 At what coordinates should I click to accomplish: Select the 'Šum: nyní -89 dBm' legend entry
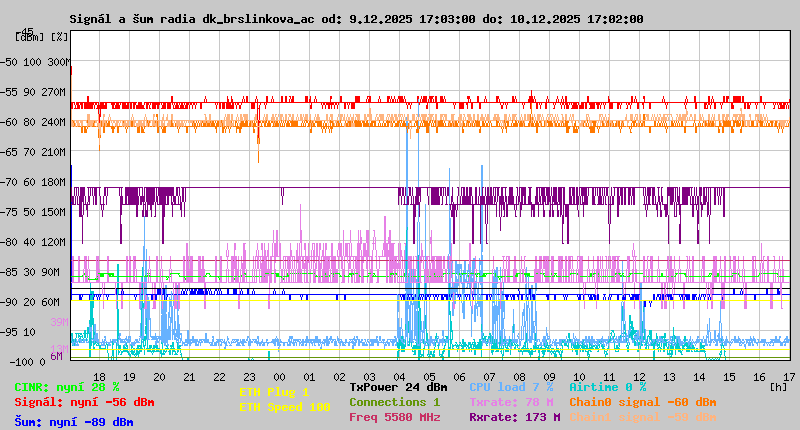pos(74,422)
